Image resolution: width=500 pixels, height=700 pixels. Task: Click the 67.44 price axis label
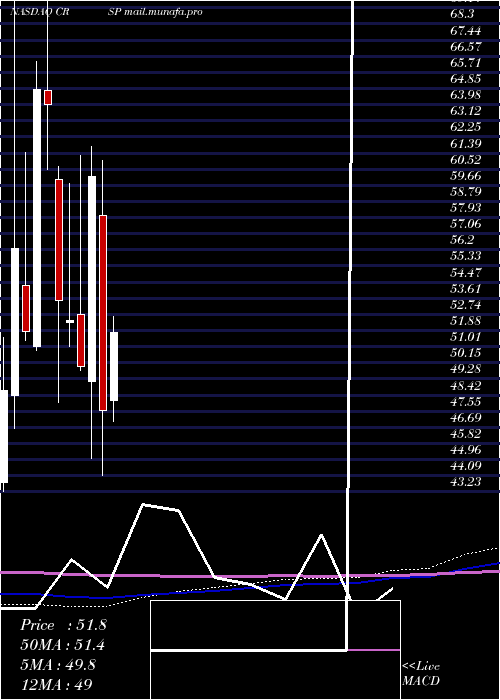[x=466, y=30]
